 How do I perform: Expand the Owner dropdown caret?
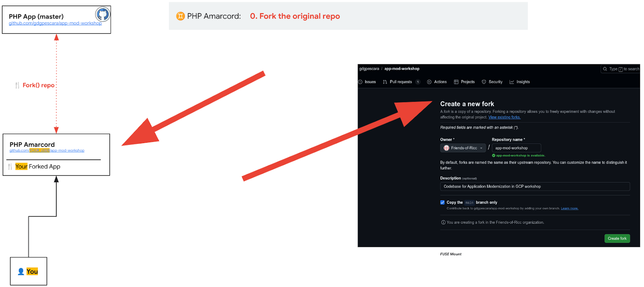click(x=481, y=148)
